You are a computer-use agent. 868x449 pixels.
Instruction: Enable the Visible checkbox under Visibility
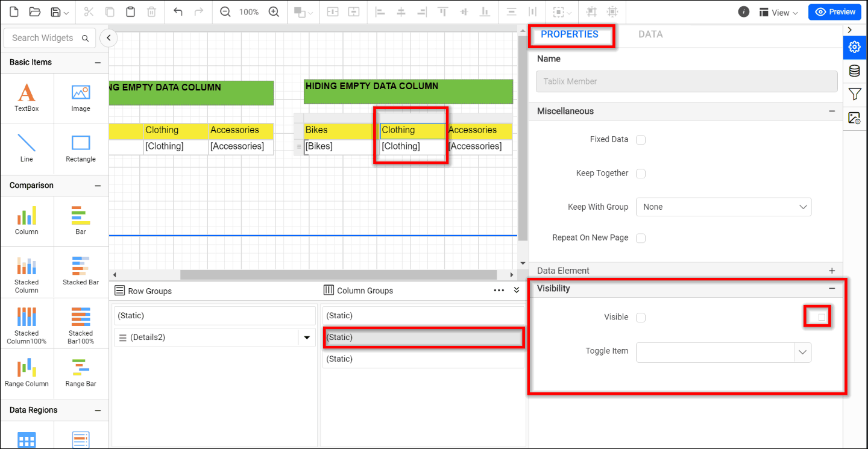[641, 317]
